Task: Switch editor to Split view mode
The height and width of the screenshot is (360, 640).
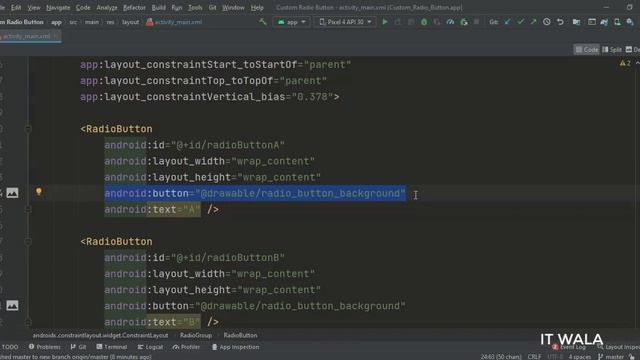Action: pos(612,50)
